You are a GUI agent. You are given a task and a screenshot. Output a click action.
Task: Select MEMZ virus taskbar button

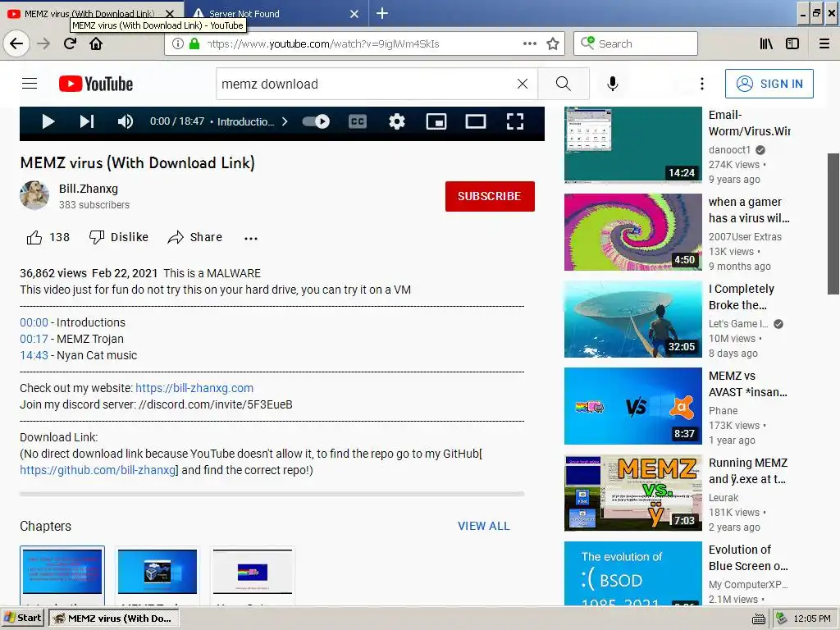tap(113, 619)
